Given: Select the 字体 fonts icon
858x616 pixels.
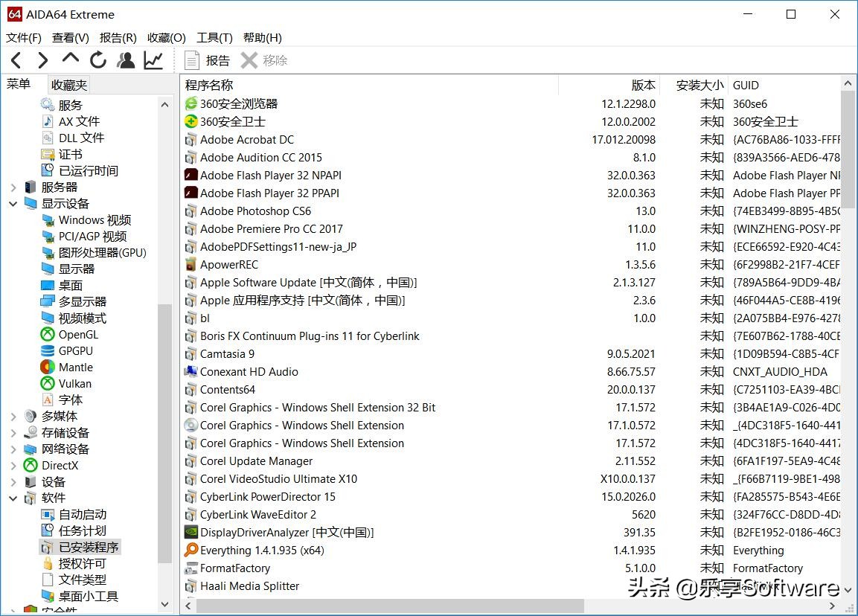Looking at the screenshot, I should click(x=48, y=400).
